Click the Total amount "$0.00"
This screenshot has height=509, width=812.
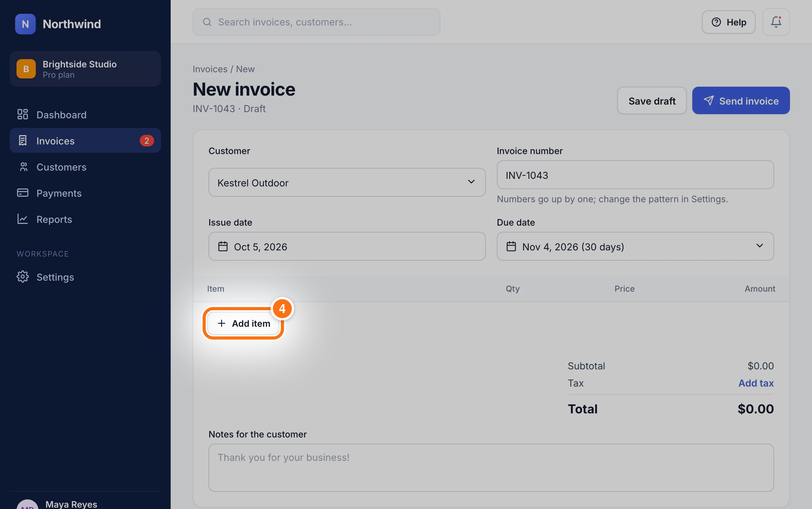pyautogui.click(x=756, y=409)
